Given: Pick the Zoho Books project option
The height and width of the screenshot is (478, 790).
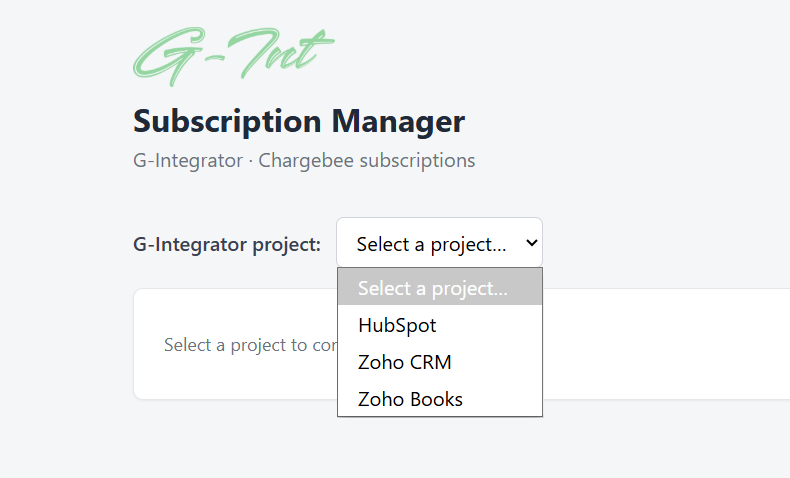Looking at the screenshot, I should click(440, 399).
